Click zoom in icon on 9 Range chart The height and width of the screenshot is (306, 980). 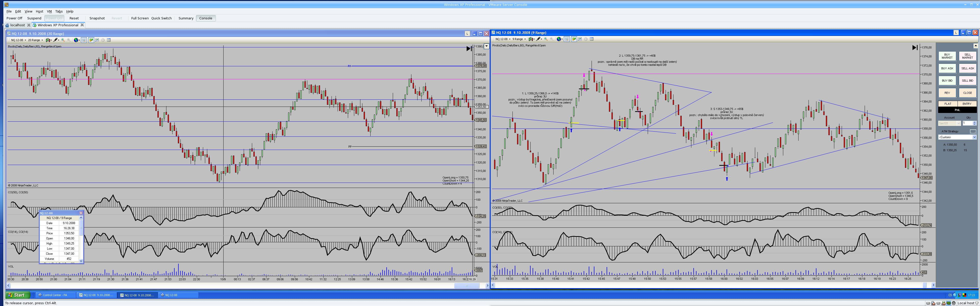click(x=546, y=39)
